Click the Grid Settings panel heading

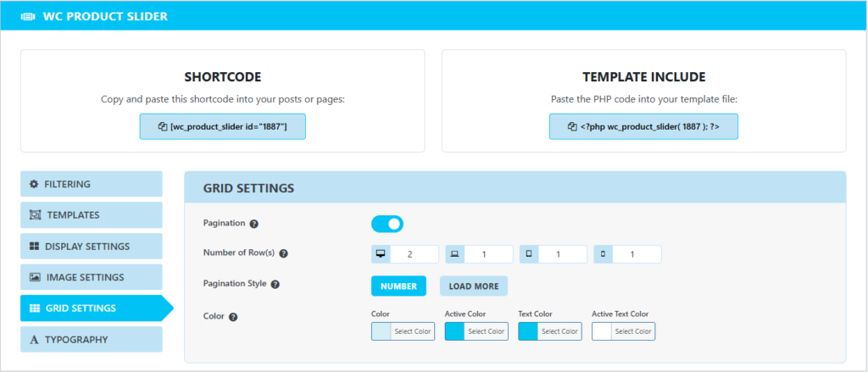coord(248,188)
